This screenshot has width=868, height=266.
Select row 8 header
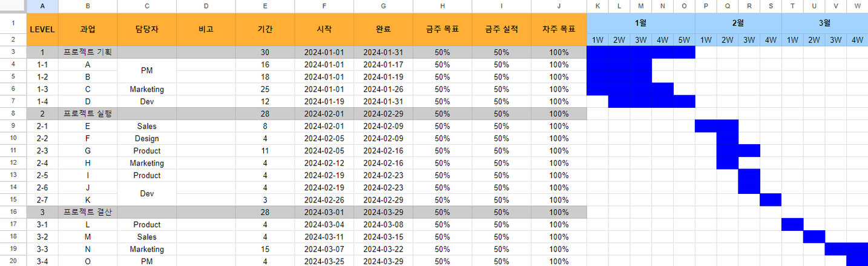13,114
